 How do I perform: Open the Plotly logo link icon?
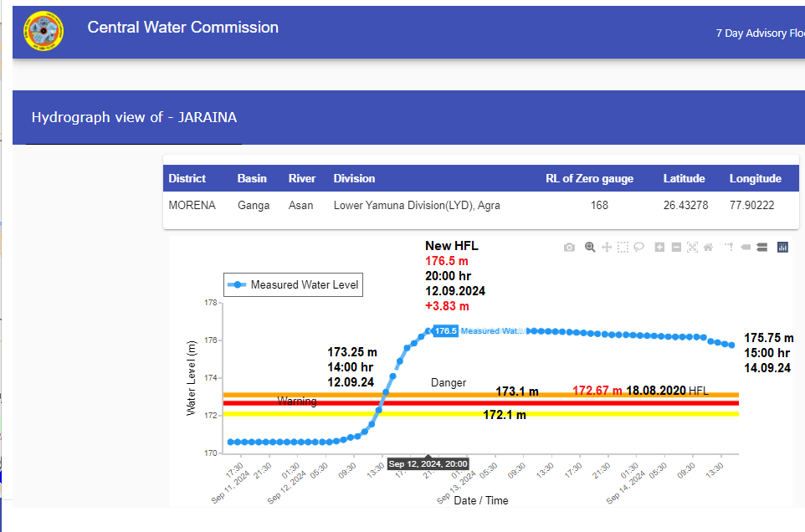click(x=783, y=248)
